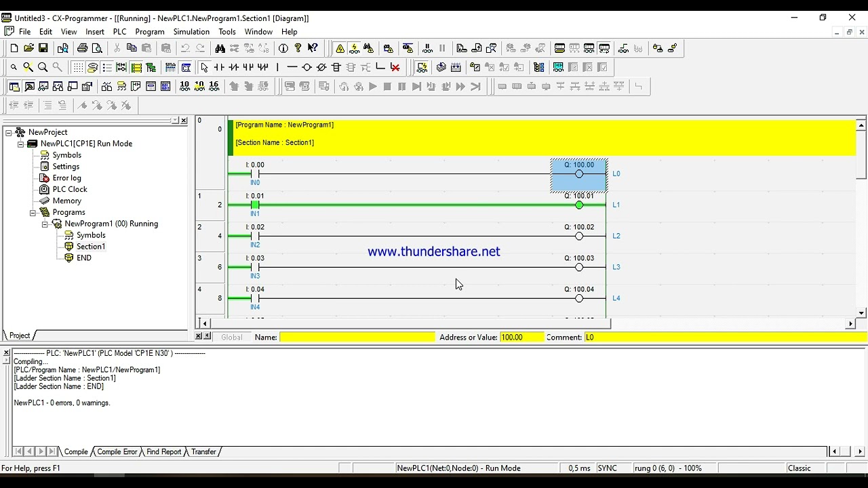The image size is (868, 488).
Task: Click the Work Online yellow triangle icon
Action: 340,48
